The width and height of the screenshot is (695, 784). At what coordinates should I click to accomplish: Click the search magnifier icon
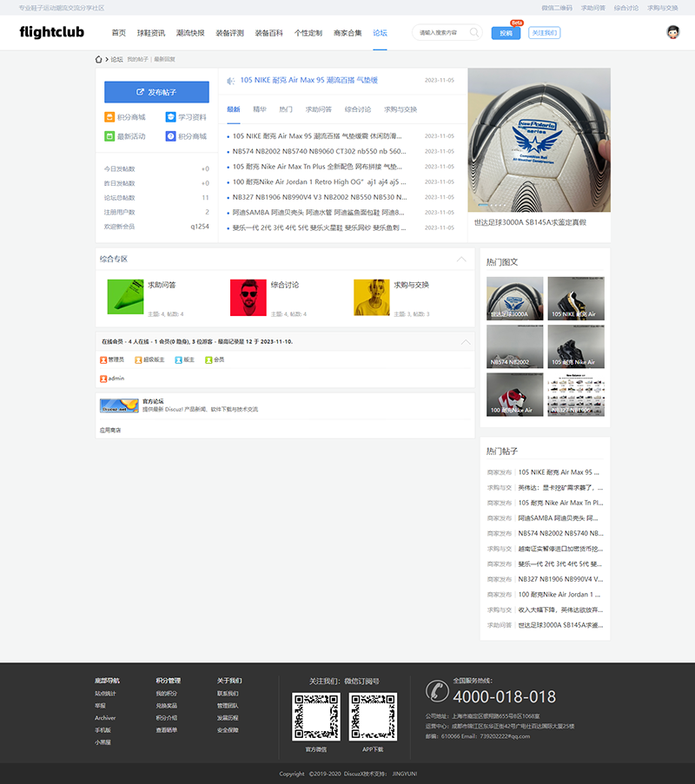(473, 32)
